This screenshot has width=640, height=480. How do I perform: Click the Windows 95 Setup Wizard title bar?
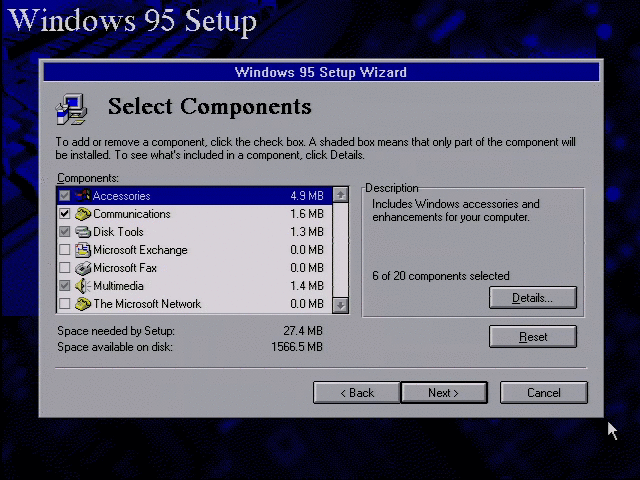coord(321,72)
